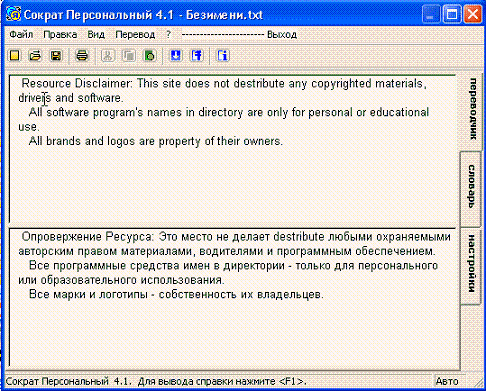Save the file with the floppy disk icon
This screenshot has height=391, width=486.
[56, 56]
